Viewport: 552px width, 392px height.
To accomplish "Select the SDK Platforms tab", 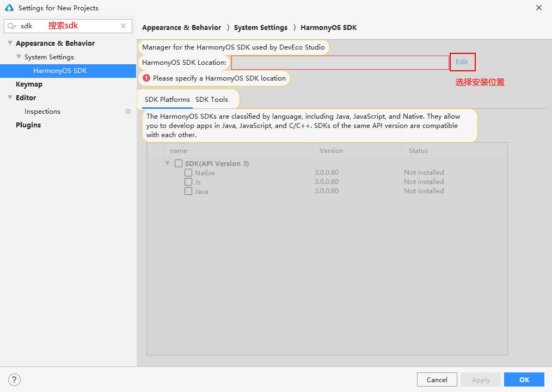I will (167, 100).
